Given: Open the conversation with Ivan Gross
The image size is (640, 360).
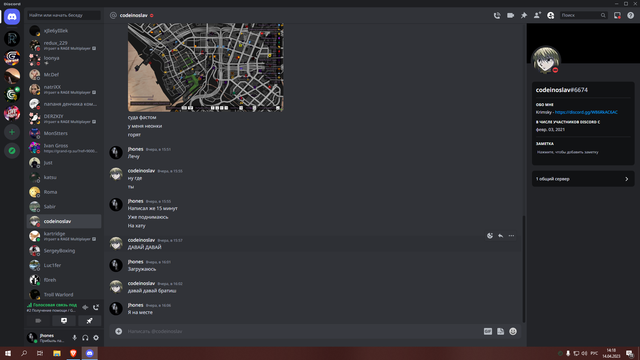Looking at the screenshot, I should 64,148.
